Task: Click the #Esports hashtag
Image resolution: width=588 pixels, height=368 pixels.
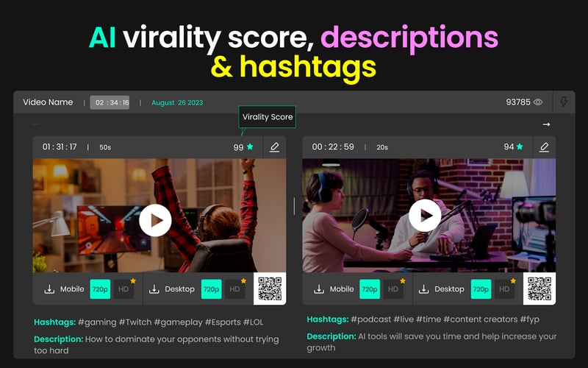Action: pos(223,322)
